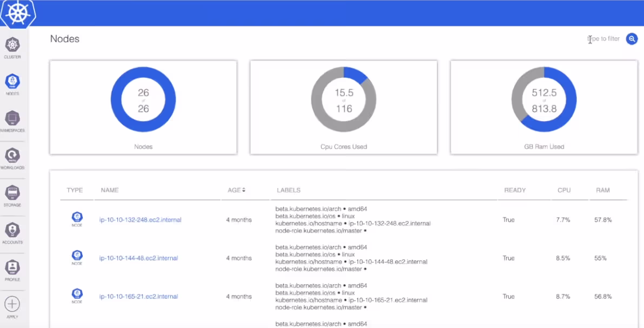Screen dimensions: 644x328
Task: Click the Nodes donut chart
Action: [x=143, y=100]
